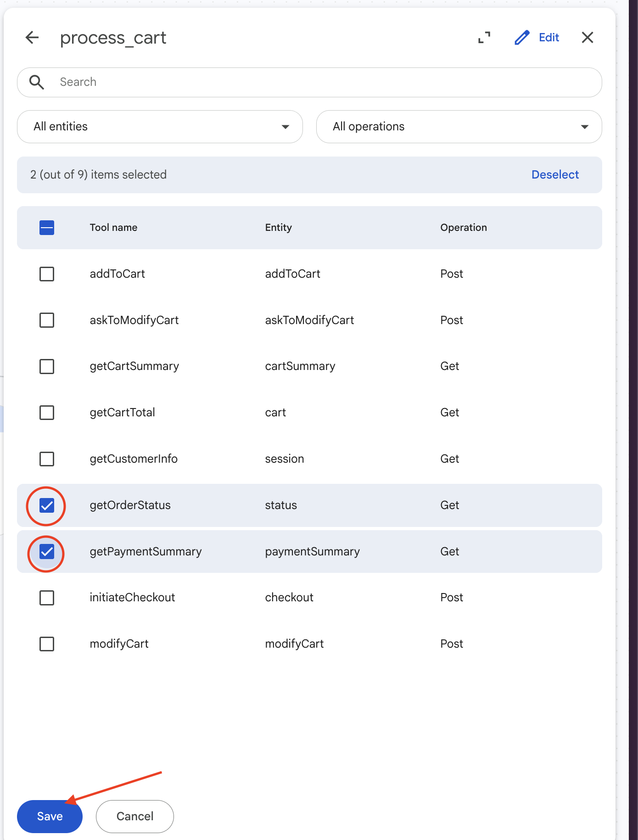Image resolution: width=638 pixels, height=840 pixels.
Task: Click the getCartTotal tool name
Action: [122, 413]
